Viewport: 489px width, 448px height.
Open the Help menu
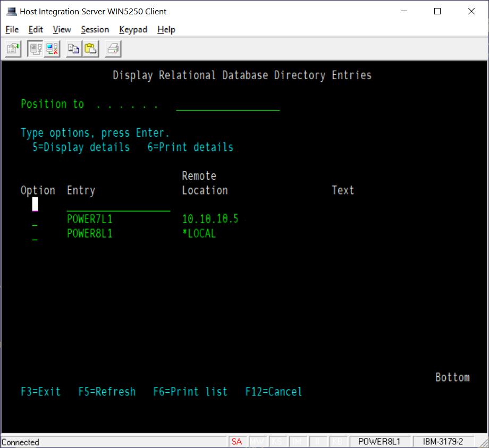[166, 29]
